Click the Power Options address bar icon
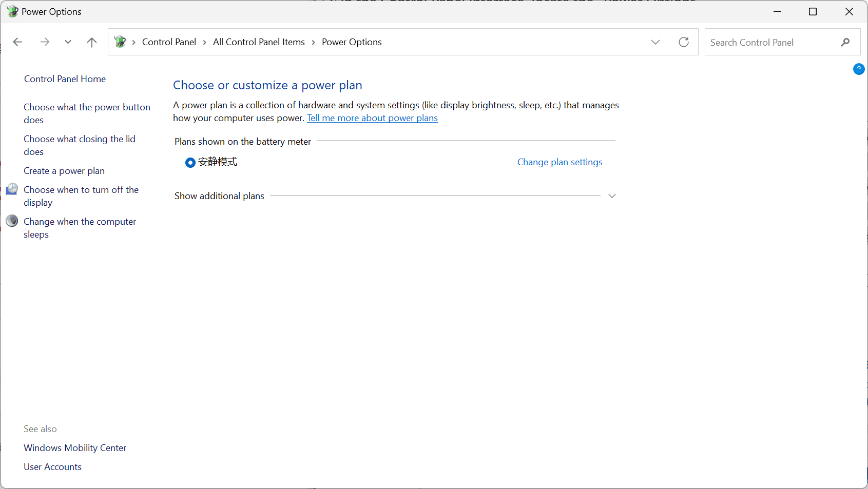This screenshot has width=868, height=489. [120, 42]
